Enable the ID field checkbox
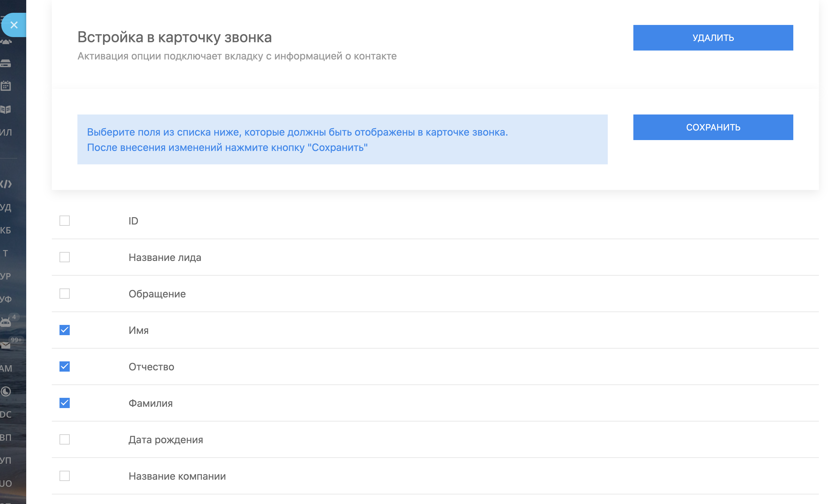840x504 pixels. (65, 221)
